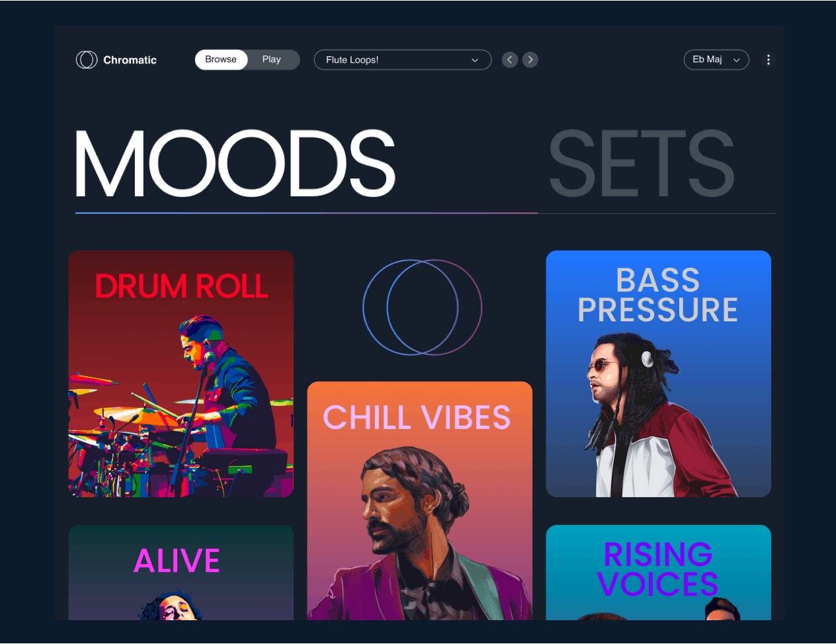Click the Chromatic overlapping-circles logo icon
Screen dimensions: 836x644
tap(87, 60)
